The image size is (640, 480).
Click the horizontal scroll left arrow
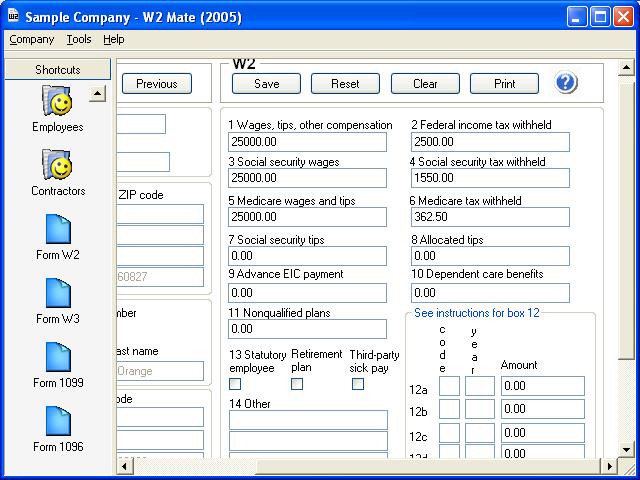click(125, 466)
